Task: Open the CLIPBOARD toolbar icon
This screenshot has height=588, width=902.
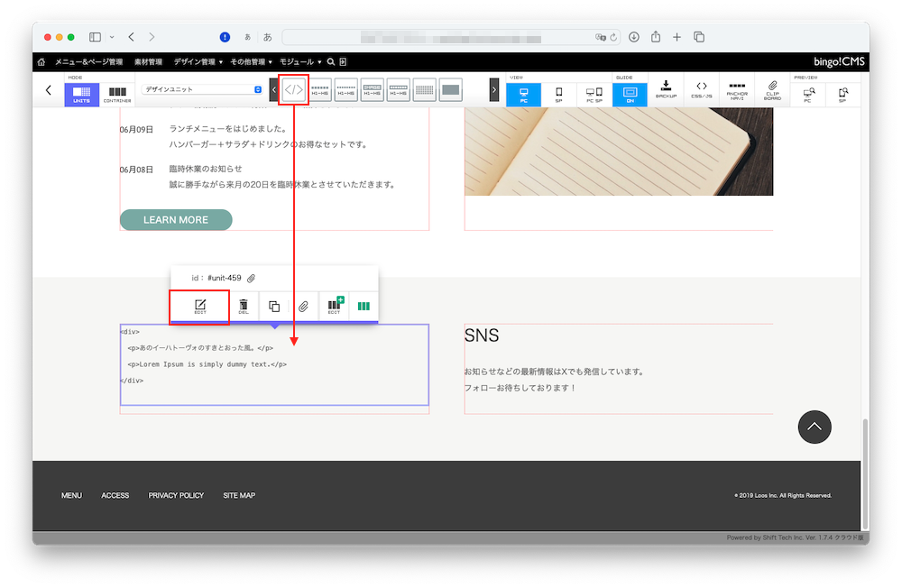Action: pos(772,89)
